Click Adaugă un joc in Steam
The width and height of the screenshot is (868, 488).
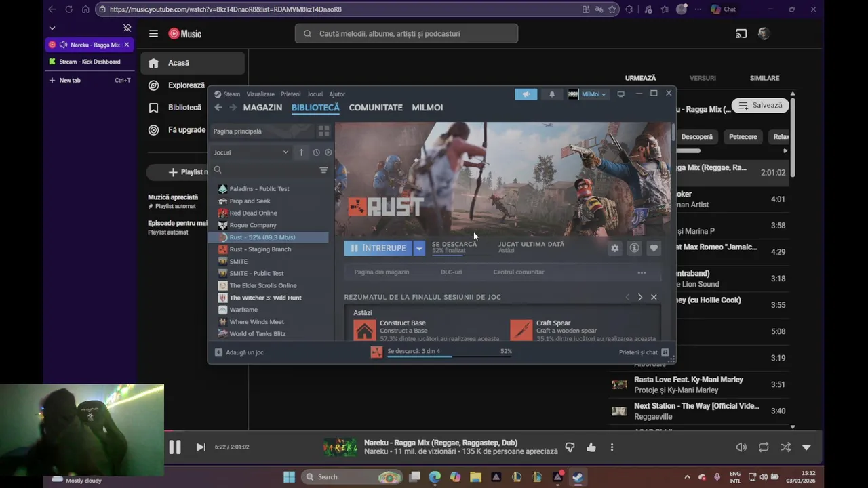tap(239, 352)
